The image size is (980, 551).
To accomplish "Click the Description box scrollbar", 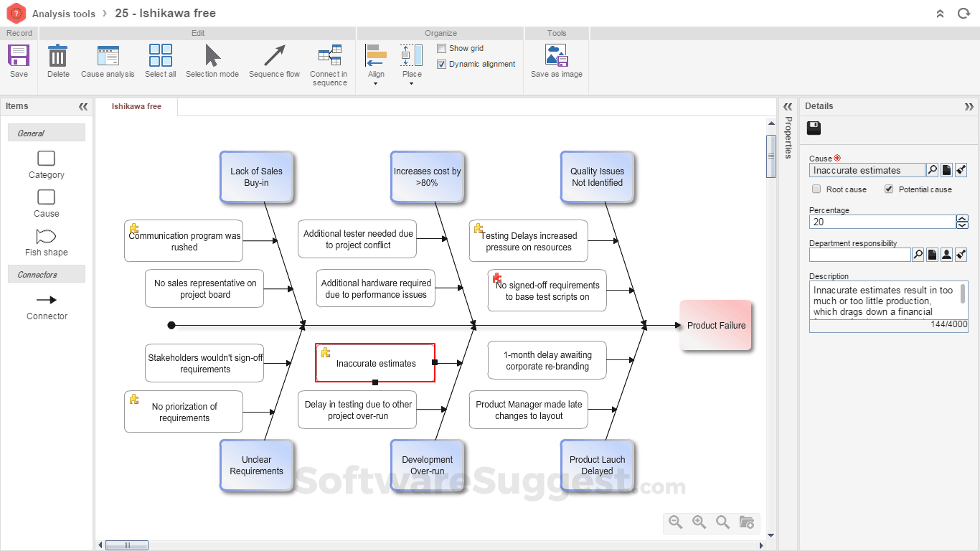I will click(963, 294).
